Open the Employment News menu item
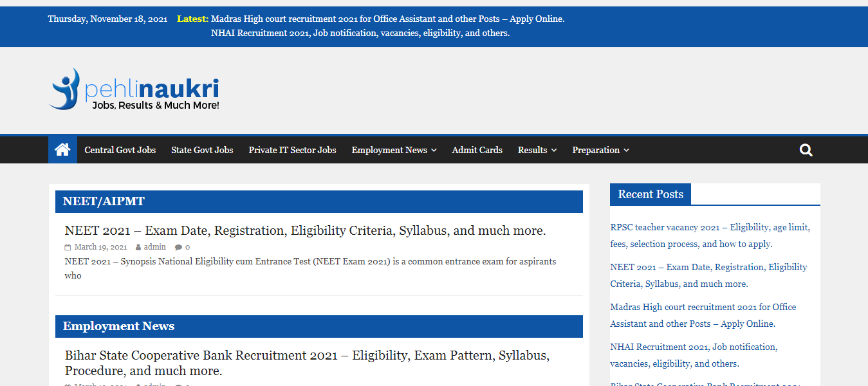This screenshot has height=386, width=868. [389, 150]
